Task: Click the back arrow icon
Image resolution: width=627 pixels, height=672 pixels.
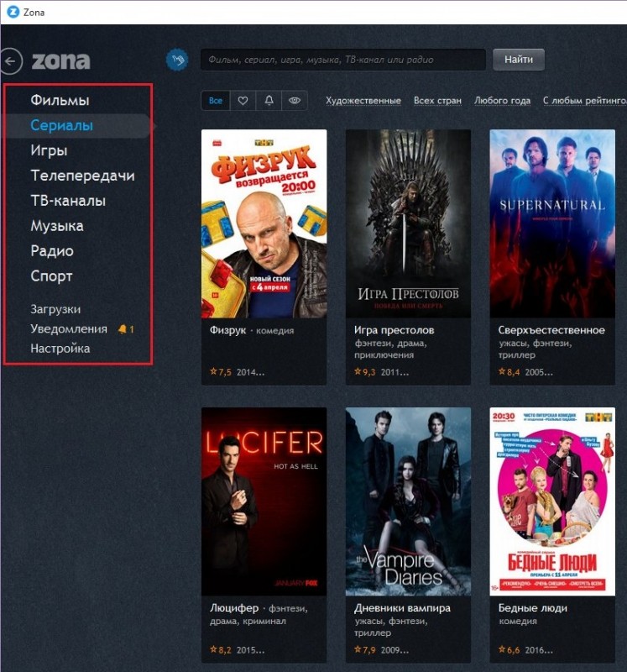Action: point(11,61)
